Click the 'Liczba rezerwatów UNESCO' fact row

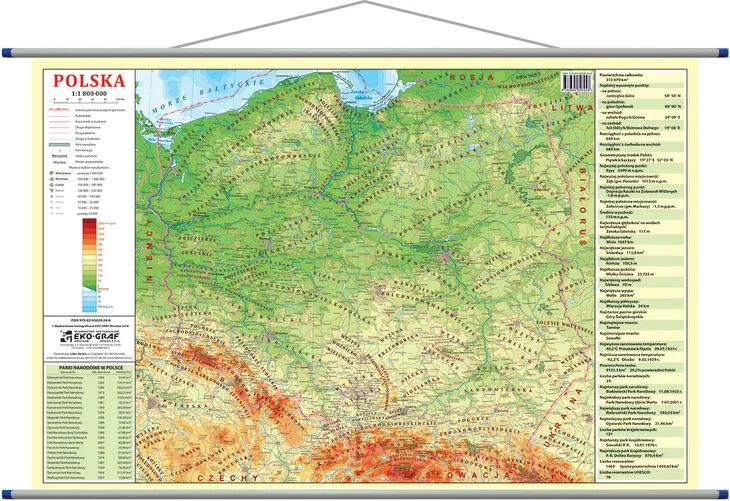pos(641,474)
